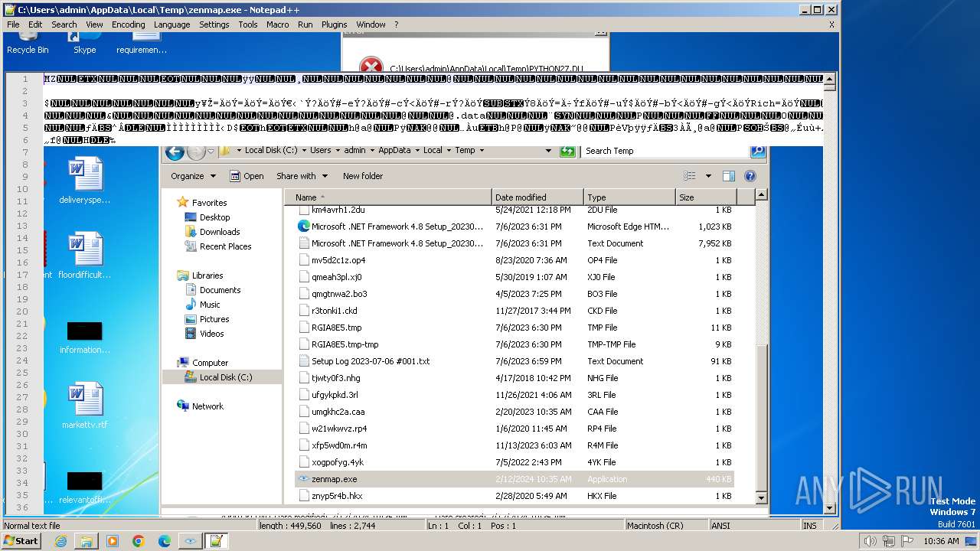The image size is (980, 551).
Task: Select the Setup Log 2023-07-06 #001.txt file
Action: (371, 361)
